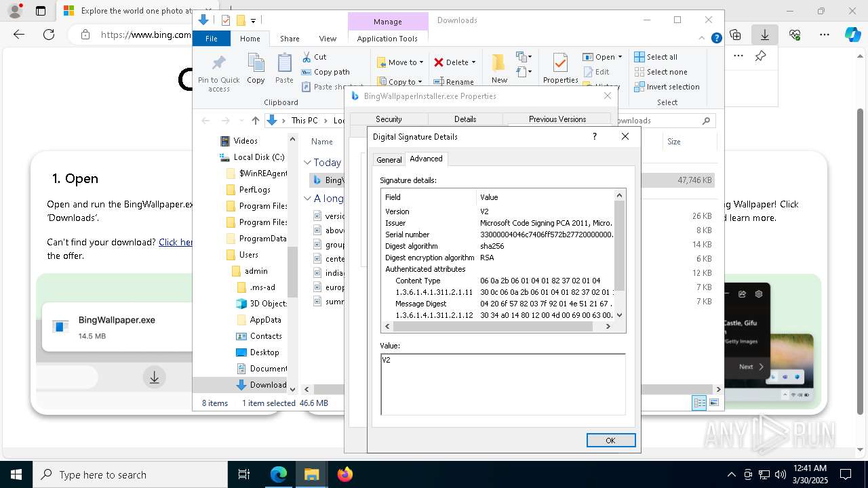Open the Application Tools tab
The image size is (868, 488).
pos(387,39)
